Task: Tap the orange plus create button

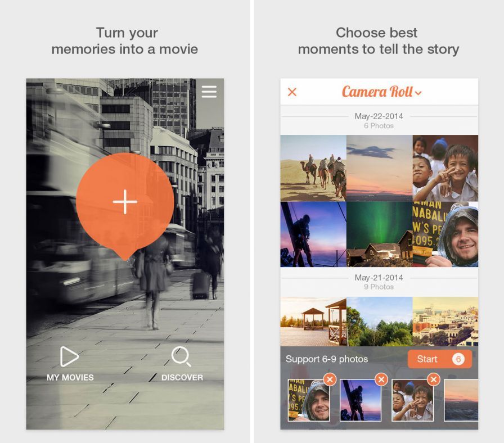Action: (125, 202)
